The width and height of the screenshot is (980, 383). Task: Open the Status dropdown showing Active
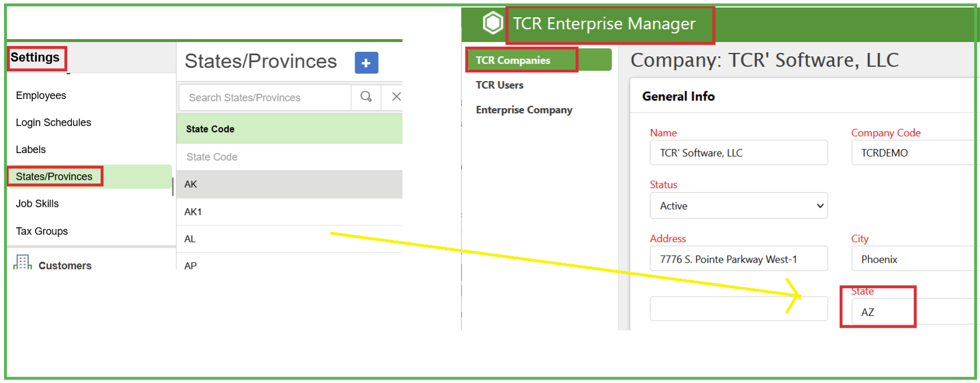[739, 206]
